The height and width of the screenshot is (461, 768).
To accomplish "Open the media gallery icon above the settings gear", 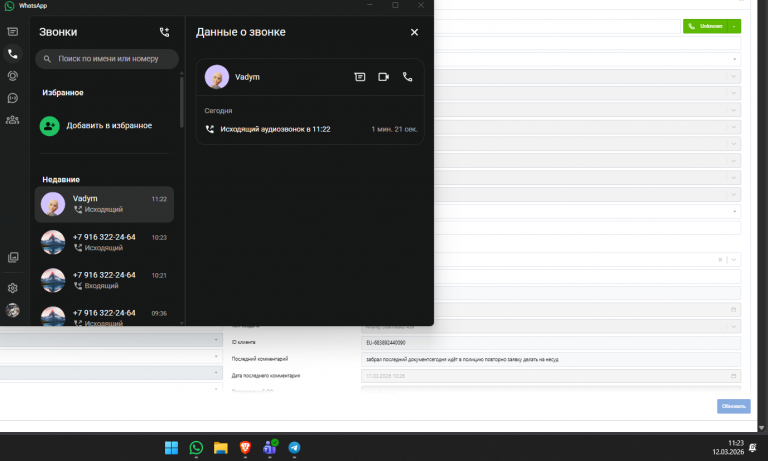I will click(13, 257).
